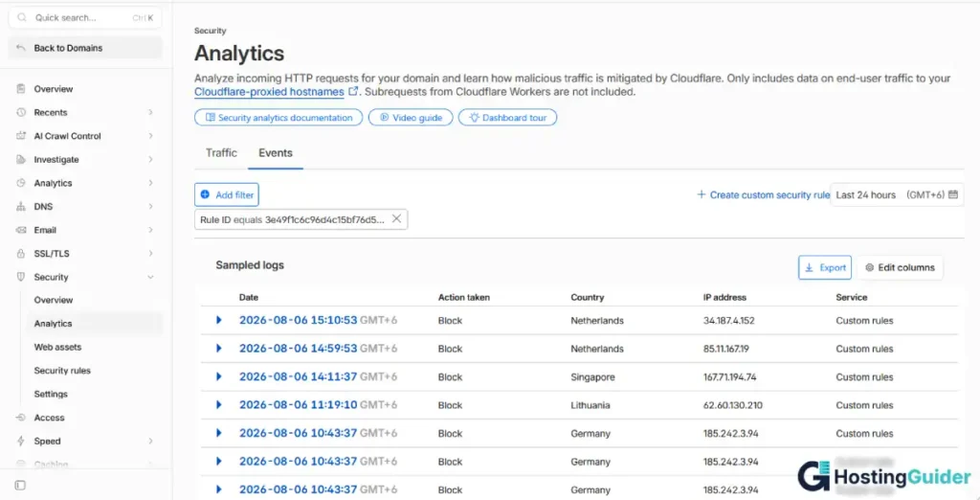Expand the SSL/TLS chevron
The width and height of the screenshot is (980, 500).
150,254
